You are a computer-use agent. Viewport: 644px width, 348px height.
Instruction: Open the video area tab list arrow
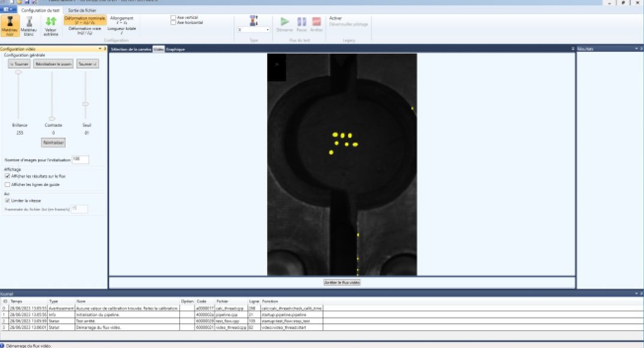coord(573,49)
